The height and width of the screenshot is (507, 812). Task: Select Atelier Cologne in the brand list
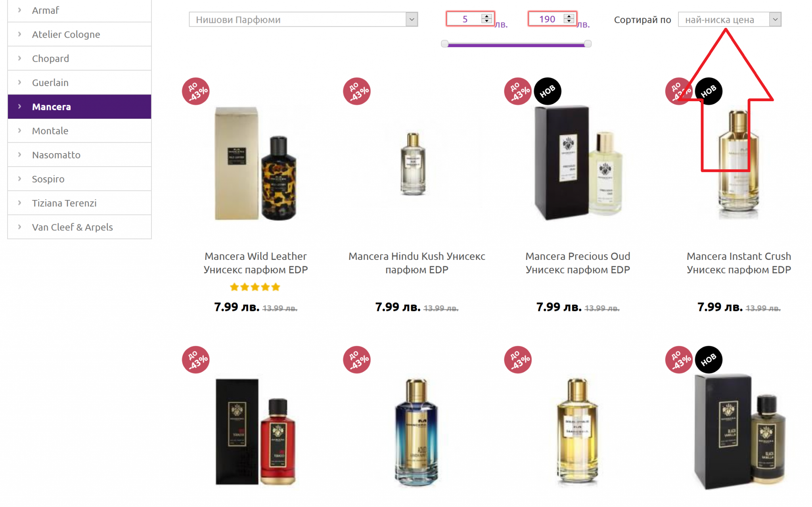66,35
